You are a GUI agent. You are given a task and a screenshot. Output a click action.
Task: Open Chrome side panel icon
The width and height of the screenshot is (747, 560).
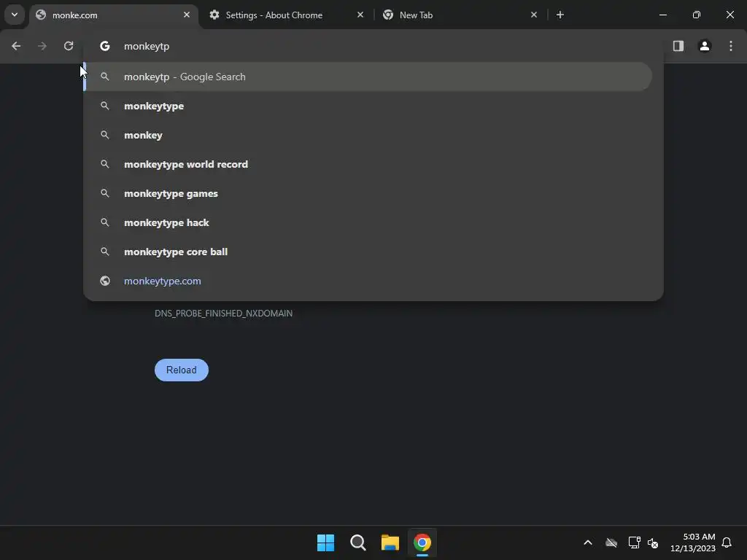(x=678, y=46)
